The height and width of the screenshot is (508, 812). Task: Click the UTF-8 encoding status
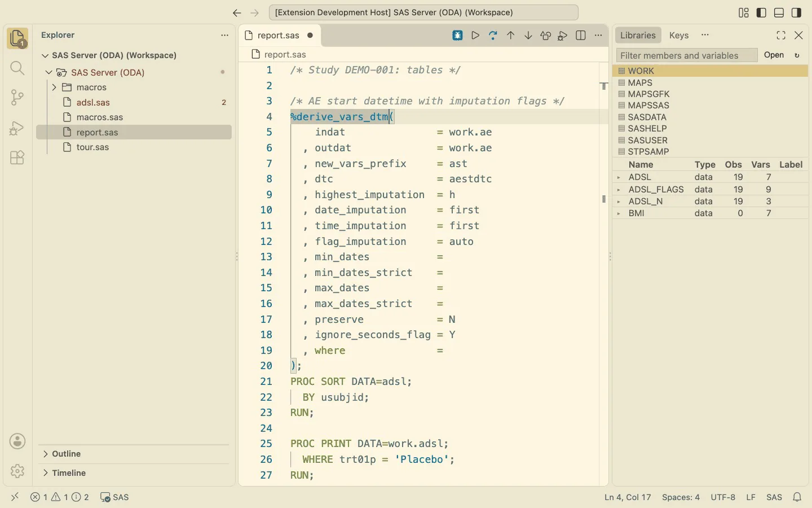(x=723, y=497)
